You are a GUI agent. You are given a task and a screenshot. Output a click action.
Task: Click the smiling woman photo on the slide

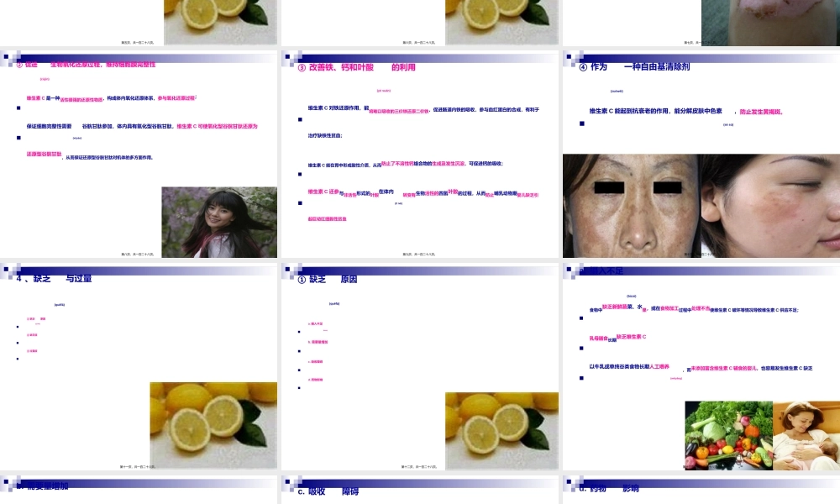point(219,222)
